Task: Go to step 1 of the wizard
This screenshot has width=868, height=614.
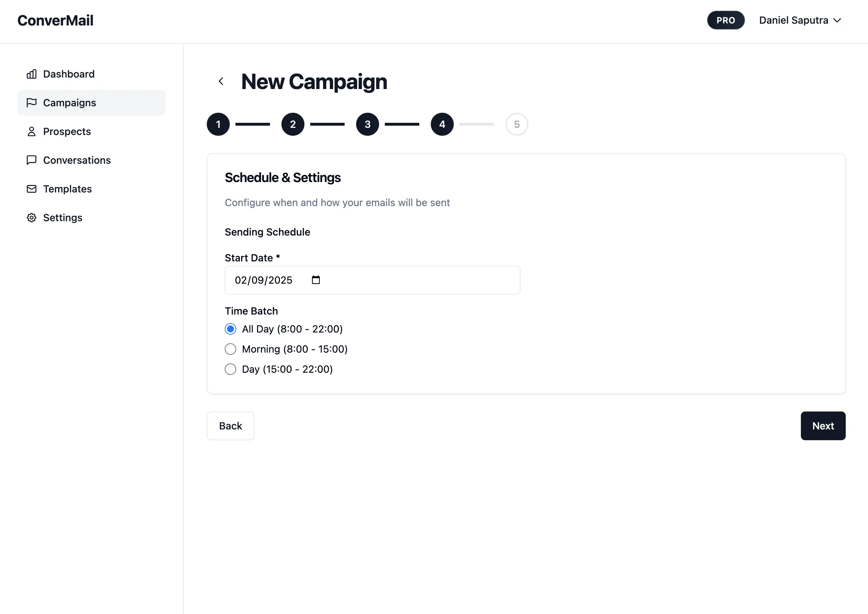Action: click(218, 124)
